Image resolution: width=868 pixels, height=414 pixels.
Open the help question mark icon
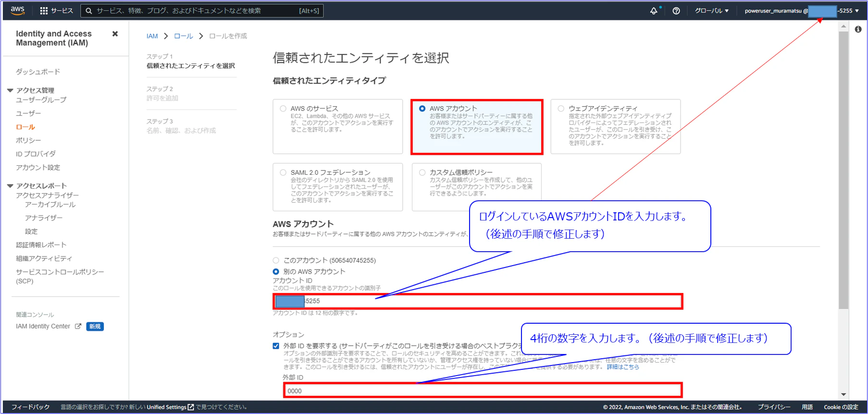(676, 11)
